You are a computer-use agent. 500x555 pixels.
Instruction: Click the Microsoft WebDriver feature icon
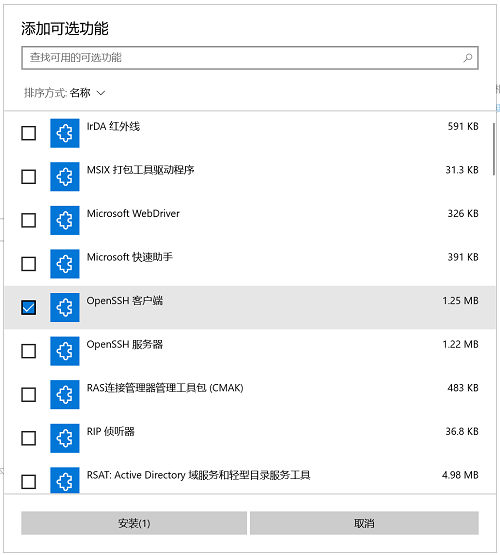(x=65, y=220)
